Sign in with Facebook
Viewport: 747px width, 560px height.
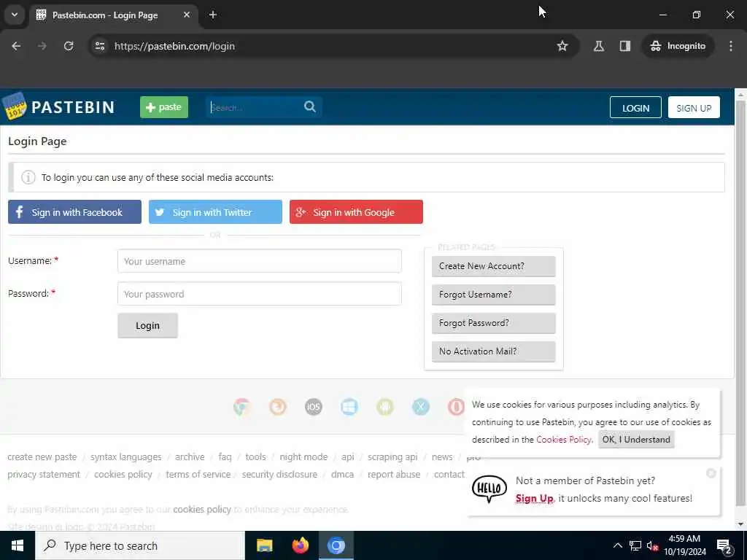(x=75, y=212)
